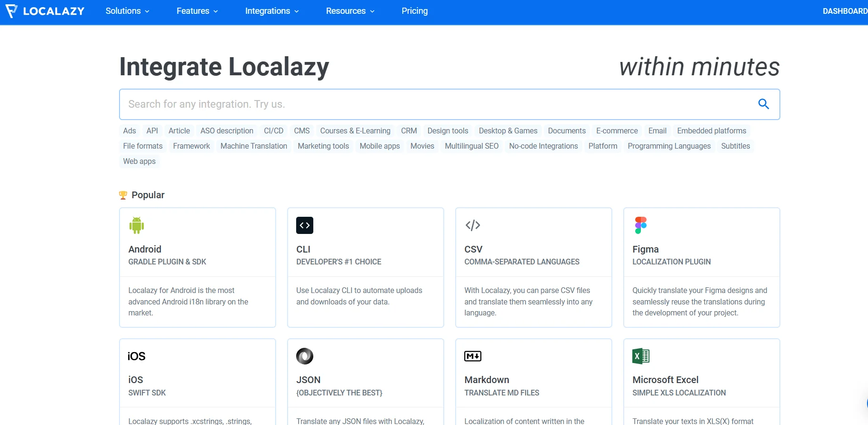Expand the Solutions dropdown menu
This screenshot has height=425, width=868.
pyautogui.click(x=127, y=11)
